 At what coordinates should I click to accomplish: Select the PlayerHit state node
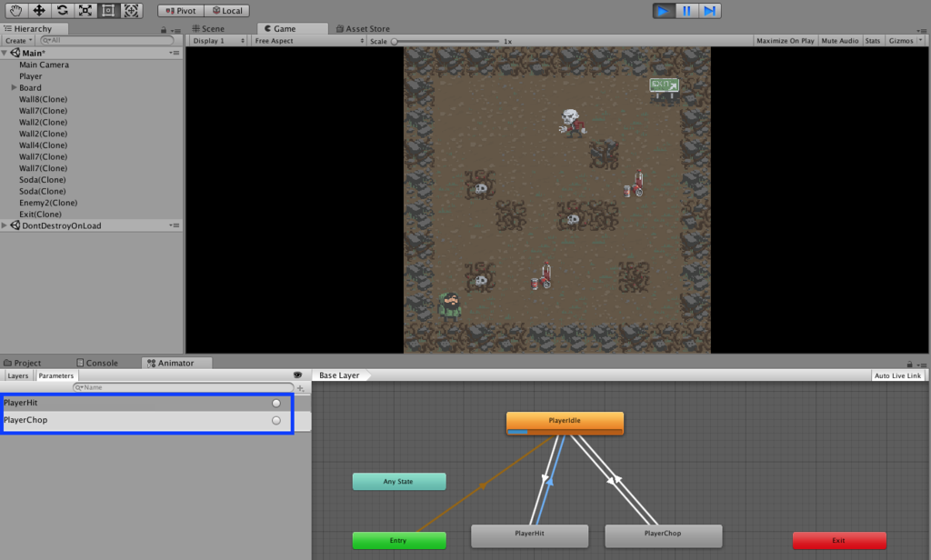pos(530,535)
